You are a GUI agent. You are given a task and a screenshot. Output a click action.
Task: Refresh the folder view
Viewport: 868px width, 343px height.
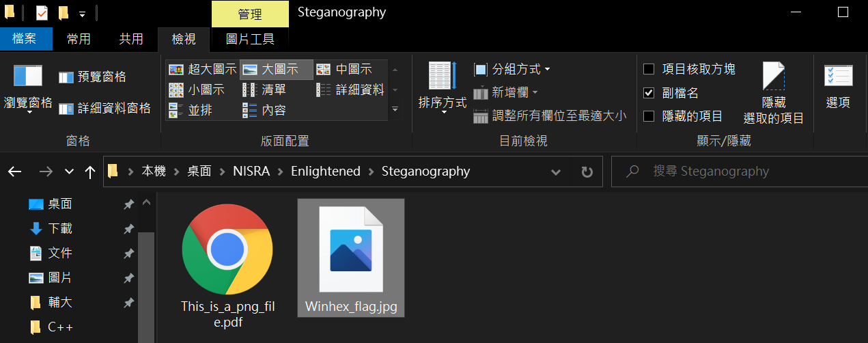tap(587, 171)
